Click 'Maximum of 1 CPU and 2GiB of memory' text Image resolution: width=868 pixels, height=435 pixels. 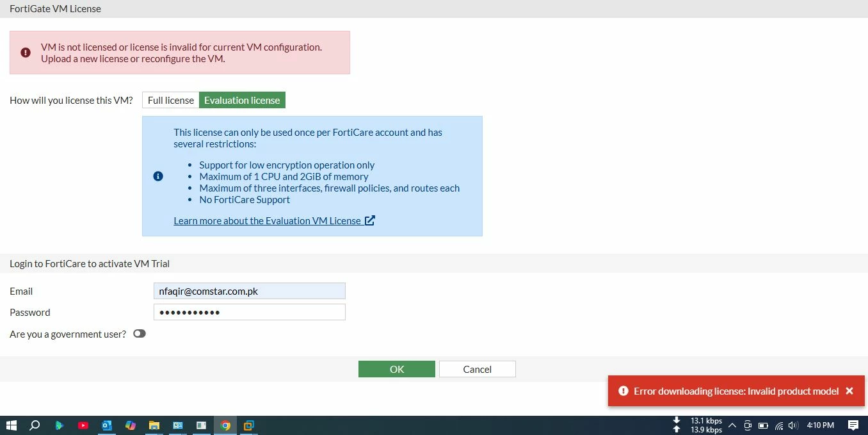[x=284, y=176]
